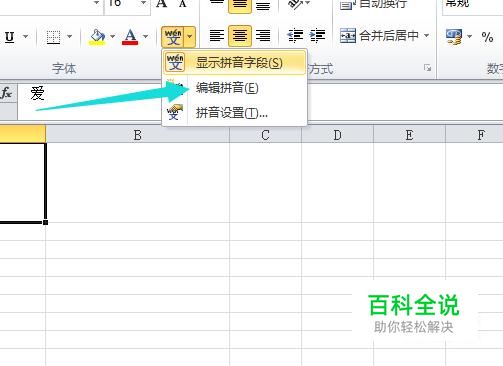Click 合并后居中 merge and center
Image resolution: width=503 pixels, height=366 pixels.
tap(379, 36)
